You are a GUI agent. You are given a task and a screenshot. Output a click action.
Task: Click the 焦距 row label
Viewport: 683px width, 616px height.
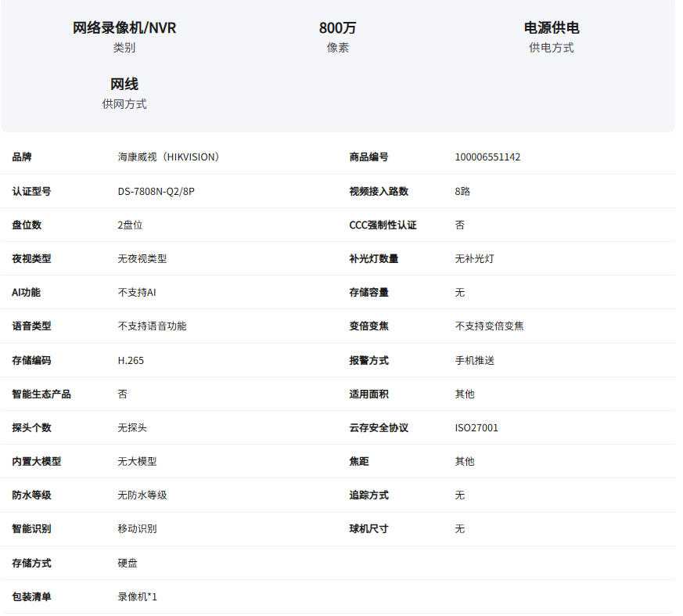coord(359,461)
